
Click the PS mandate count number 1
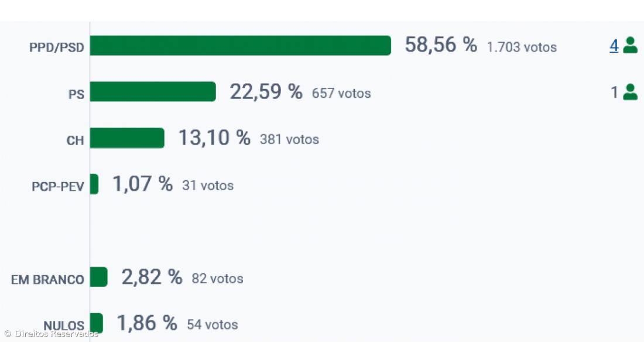click(614, 93)
